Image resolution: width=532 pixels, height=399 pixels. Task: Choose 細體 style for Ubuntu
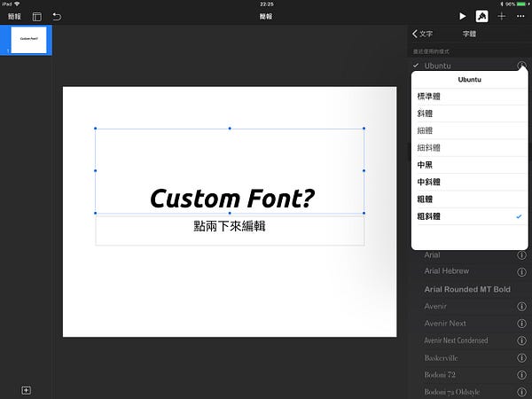click(x=470, y=130)
